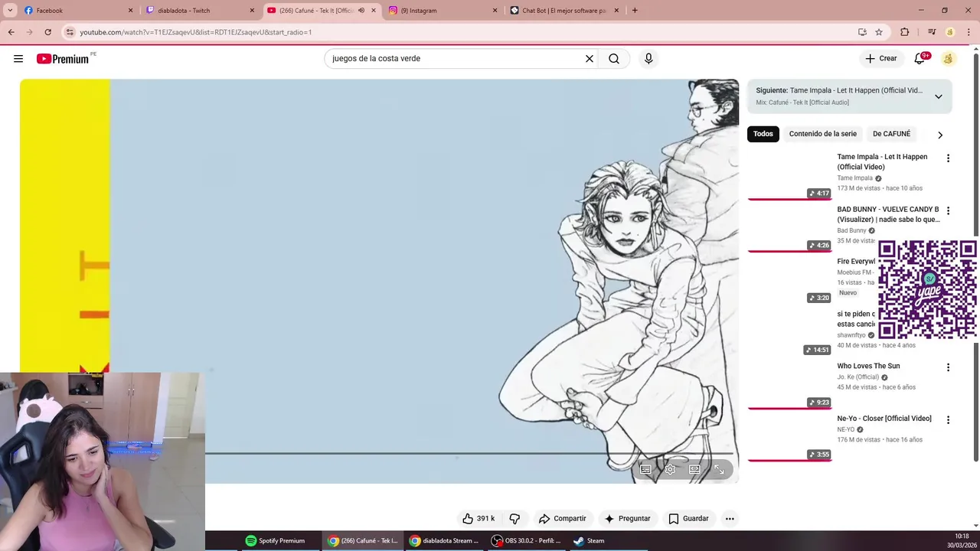Go to YouTube Premium home logo

pyautogui.click(x=63, y=59)
